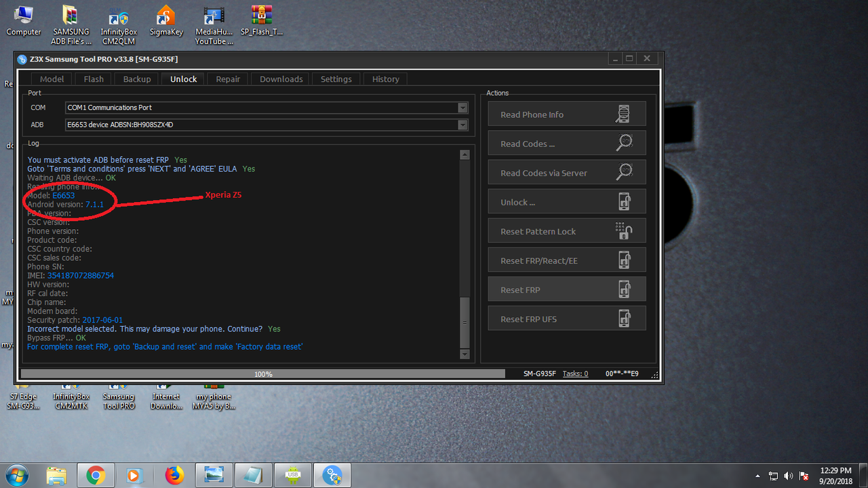Select the Internet Download desktop shortcut
The width and height of the screenshot is (868, 488).
click(x=166, y=399)
